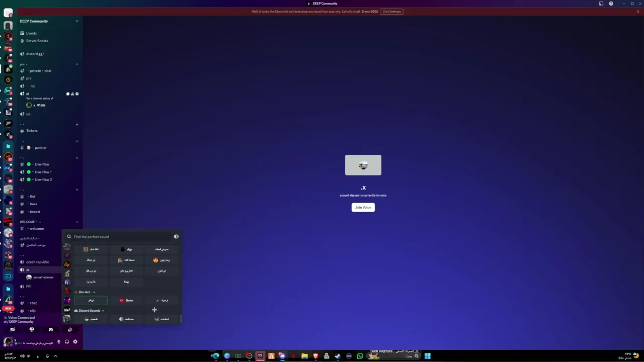Viewport: 644px width, 362px height.
Task: Open the DEEP Community server dropdown
Action: coord(49,21)
